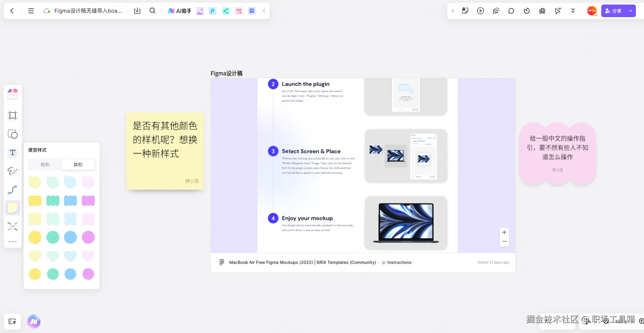Click the party popper celebration icon
644x333 pixels.
click(x=496, y=11)
